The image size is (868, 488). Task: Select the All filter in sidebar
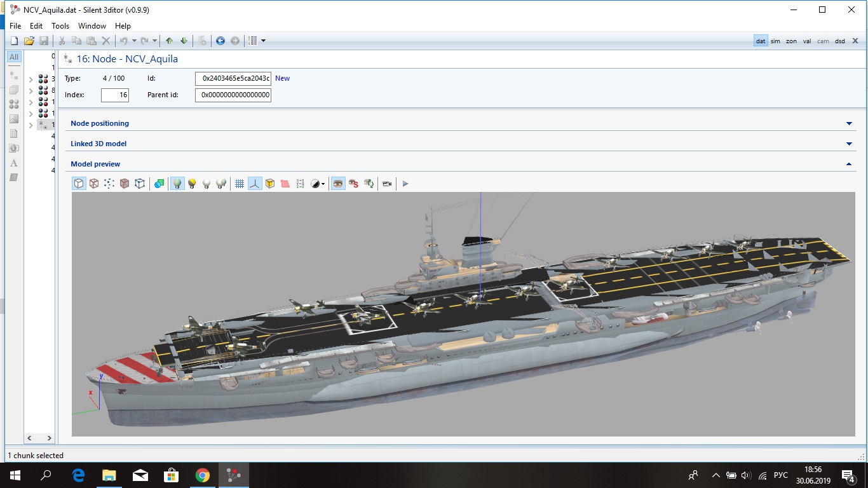(14, 57)
